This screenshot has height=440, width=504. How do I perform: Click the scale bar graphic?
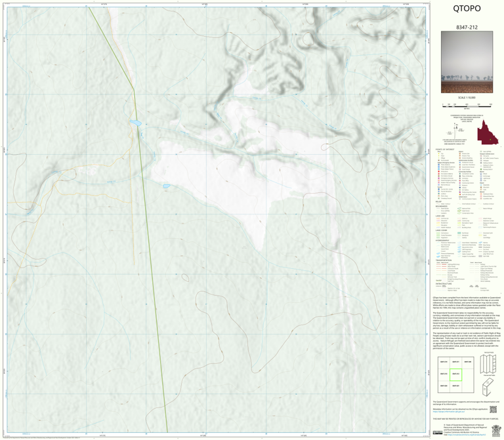pos(467,105)
